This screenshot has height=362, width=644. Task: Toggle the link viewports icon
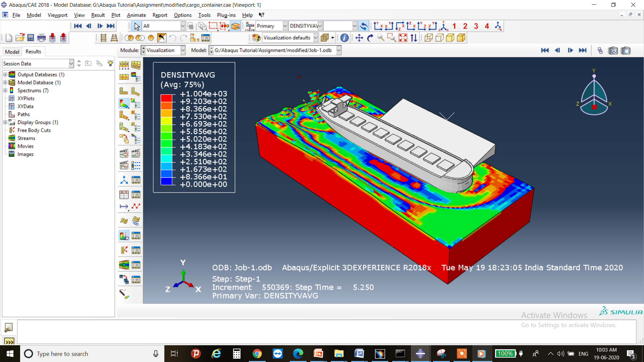click(x=600, y=51)
